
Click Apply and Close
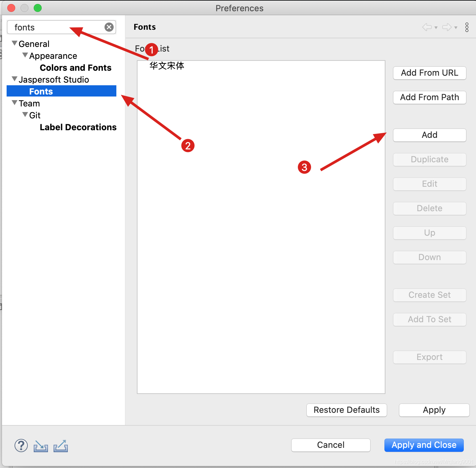[x=424, y=445]
